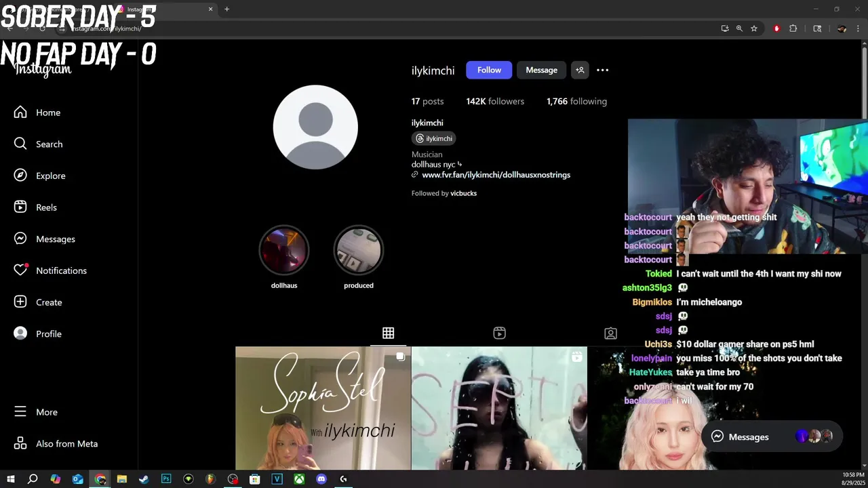Open the ilykimchi Threads badge
868x488 pixels.
click(434, 138)
